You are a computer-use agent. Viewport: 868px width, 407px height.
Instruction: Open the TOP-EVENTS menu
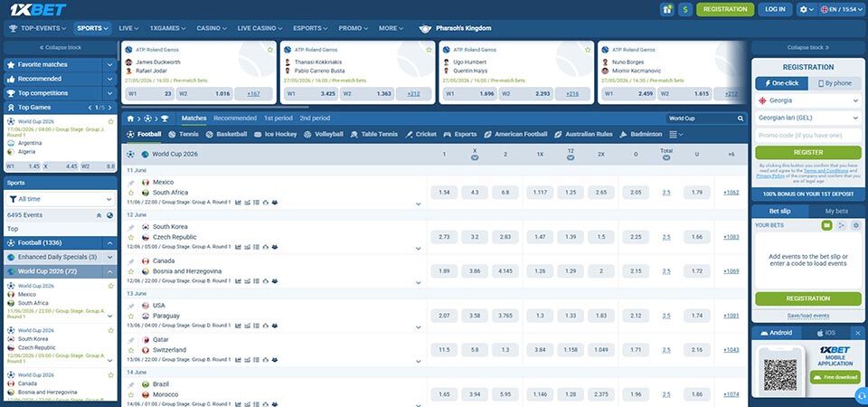(38, 28)
